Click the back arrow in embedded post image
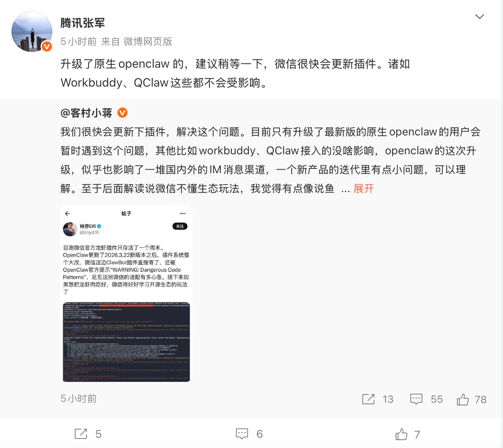Viewport: 503px width, 448px height. click(68, 213)
